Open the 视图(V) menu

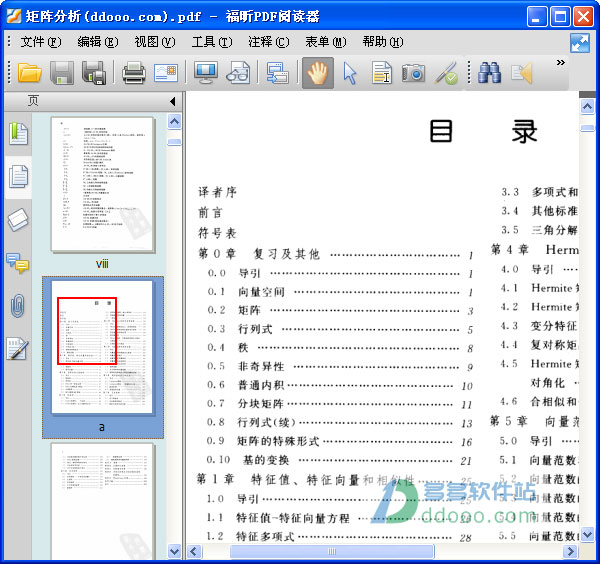point(155,42)
